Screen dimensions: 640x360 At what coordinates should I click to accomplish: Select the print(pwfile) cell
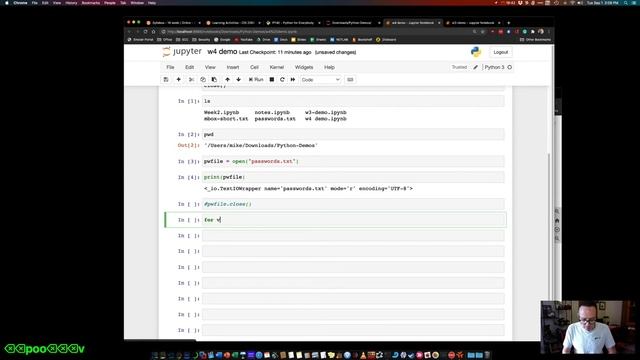pos(353,177)
